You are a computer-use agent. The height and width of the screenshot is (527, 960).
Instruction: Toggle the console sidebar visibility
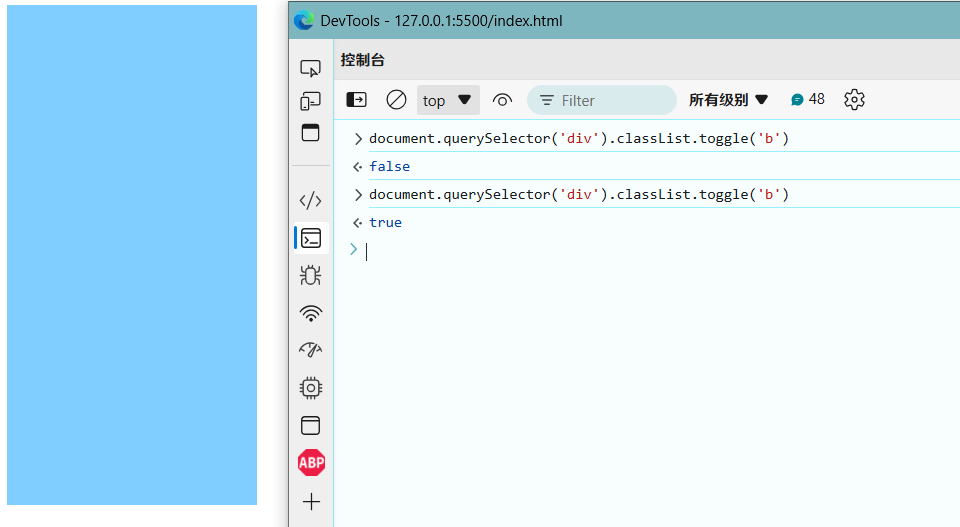[356, 100]
